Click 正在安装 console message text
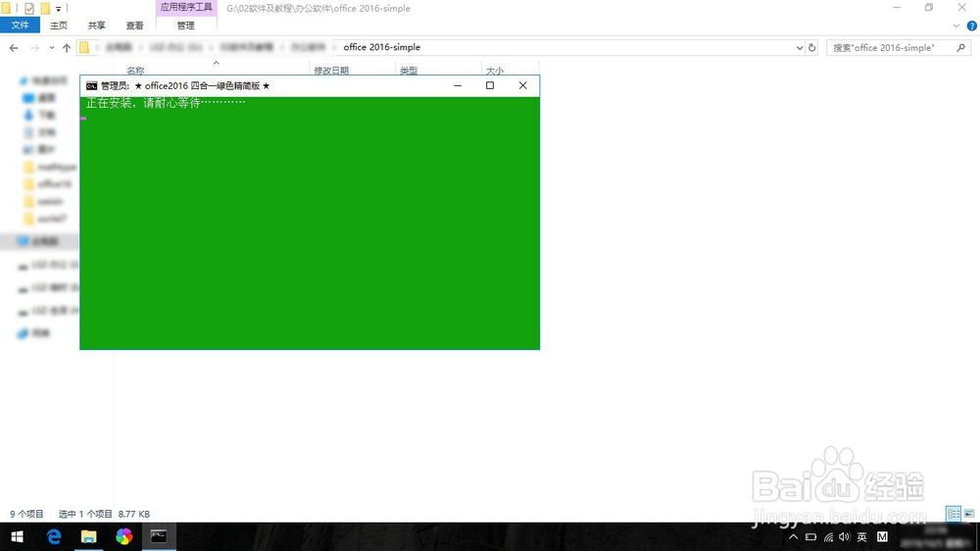The image size is (980, 551). [x=166, y=103]
